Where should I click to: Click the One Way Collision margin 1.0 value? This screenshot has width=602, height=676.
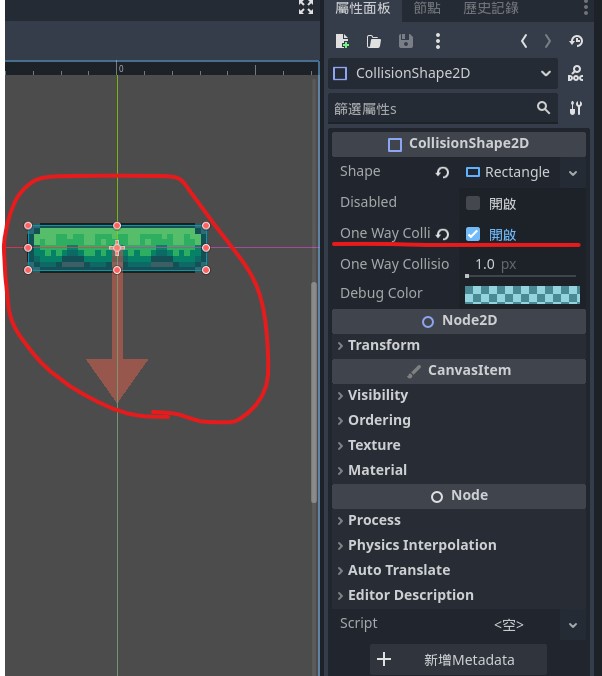point(485,264)
